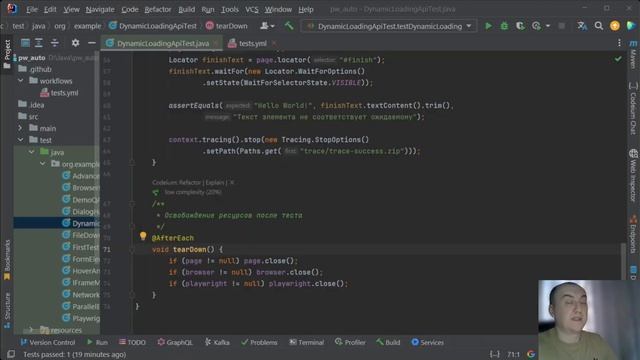
Task: Click the green inspection checkmark
Action: 618,59
